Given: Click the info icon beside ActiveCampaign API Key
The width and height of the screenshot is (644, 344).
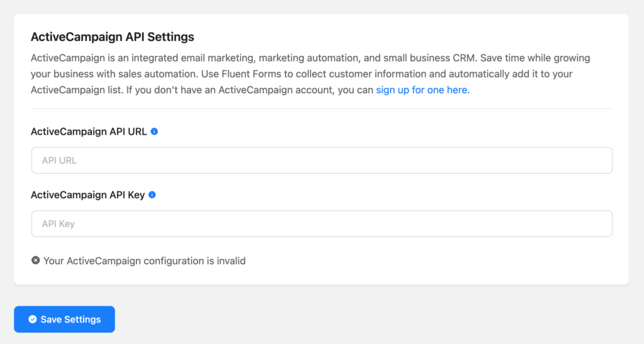Looking at the screenshot, I should tap(152, 195).
